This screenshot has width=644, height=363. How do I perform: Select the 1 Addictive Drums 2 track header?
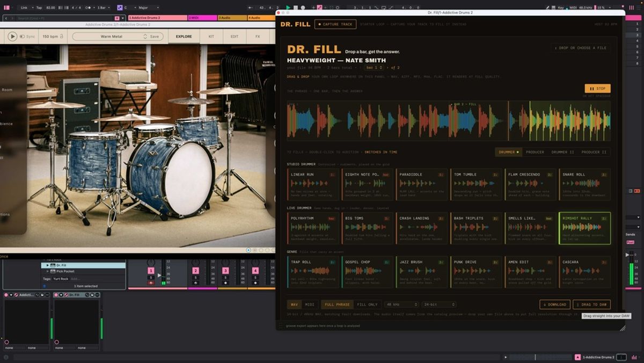[157, 18]
